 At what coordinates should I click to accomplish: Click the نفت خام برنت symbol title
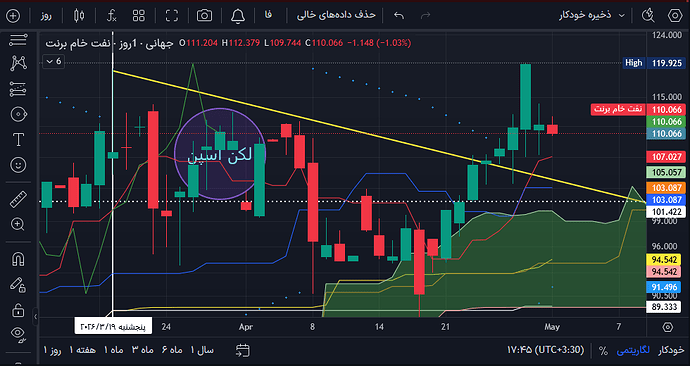(78, 43)
